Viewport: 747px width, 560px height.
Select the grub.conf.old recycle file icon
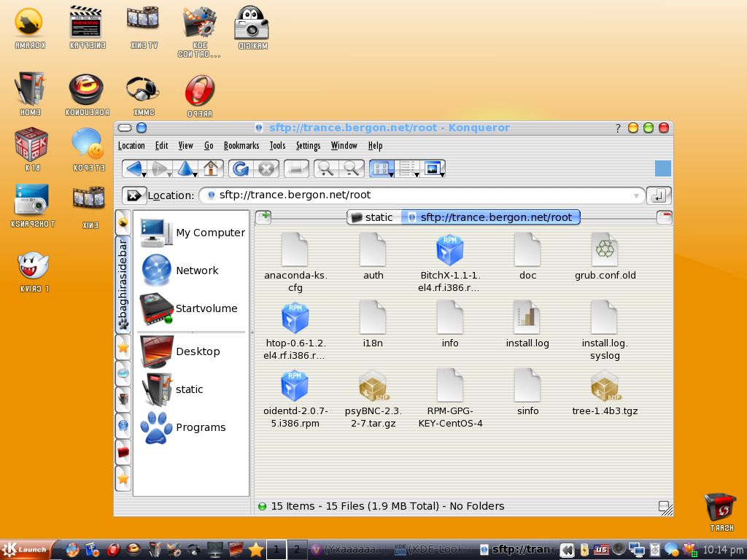pyautogui.click(x=605, y=249)
